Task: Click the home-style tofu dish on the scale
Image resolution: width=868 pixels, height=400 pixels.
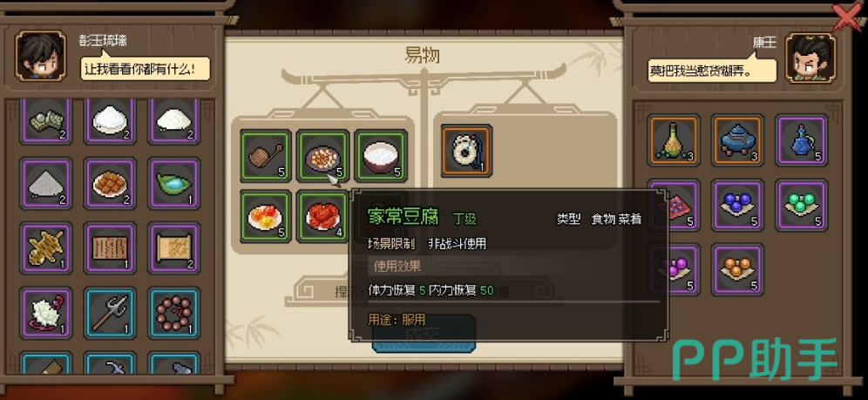Action: 322,155
